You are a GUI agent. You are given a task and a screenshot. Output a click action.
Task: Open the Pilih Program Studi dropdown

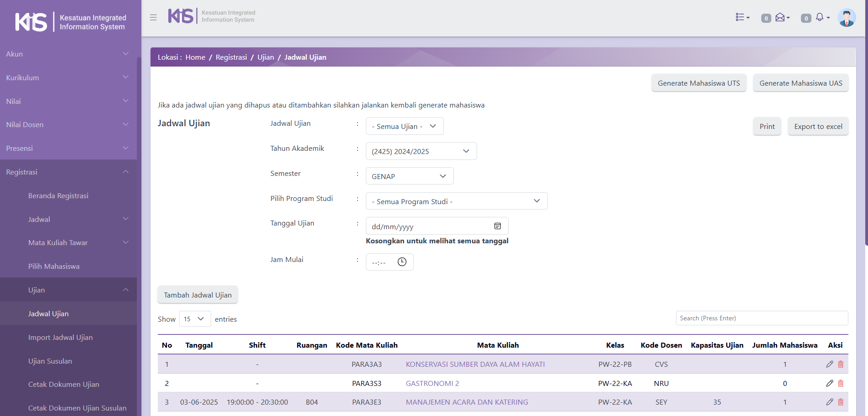click(456, 201)
